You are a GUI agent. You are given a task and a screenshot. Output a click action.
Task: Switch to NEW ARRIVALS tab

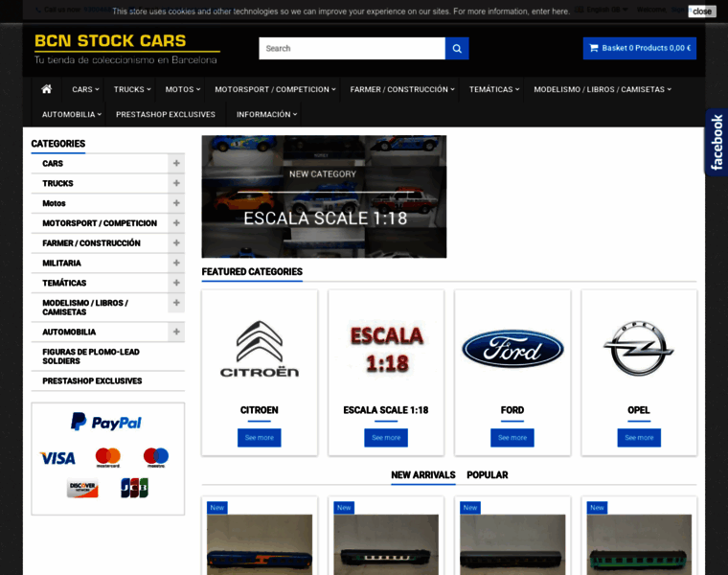pos(423,475)
